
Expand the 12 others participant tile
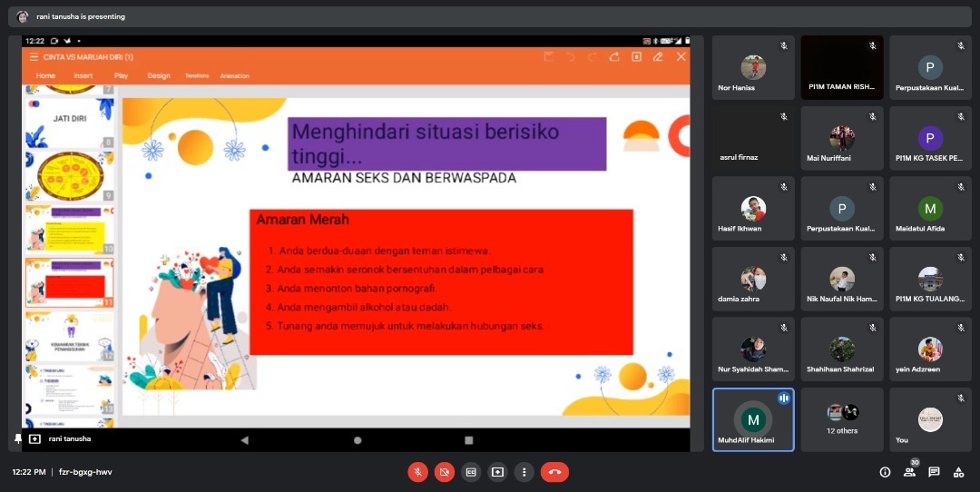[841, 419]
